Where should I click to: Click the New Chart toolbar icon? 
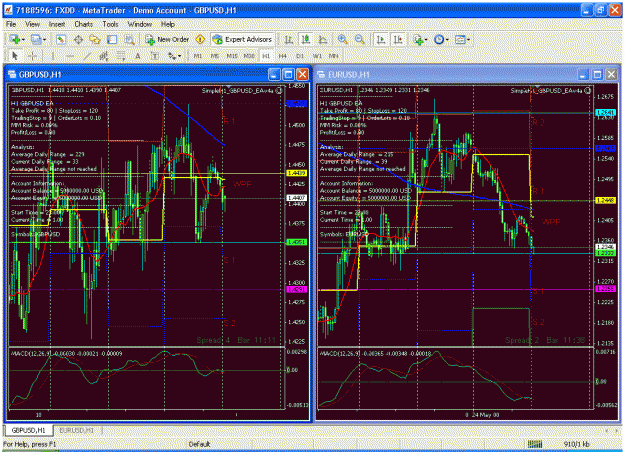(15, 39)
